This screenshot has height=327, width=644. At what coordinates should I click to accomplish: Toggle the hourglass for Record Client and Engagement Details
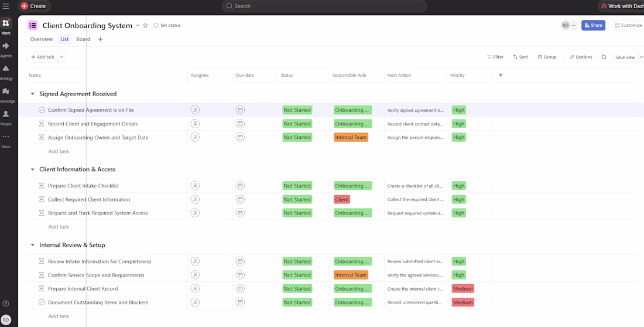tap(41, 124)
